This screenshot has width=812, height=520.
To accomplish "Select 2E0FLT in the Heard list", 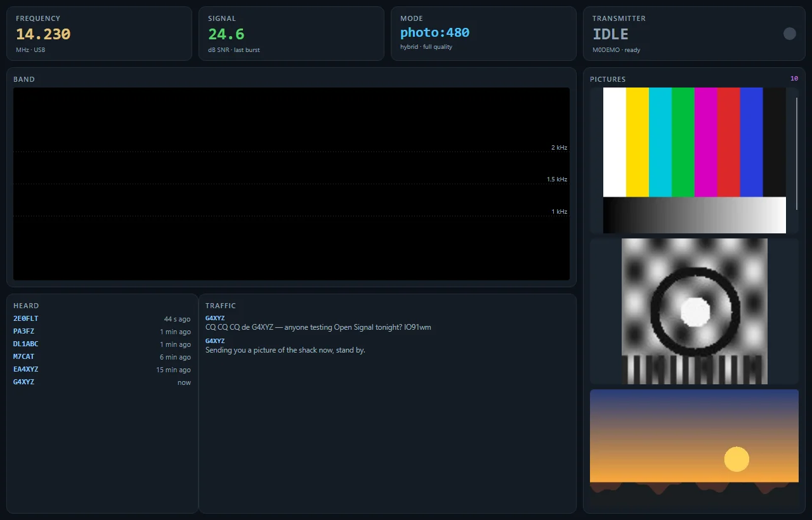I will tap(102, 319).
